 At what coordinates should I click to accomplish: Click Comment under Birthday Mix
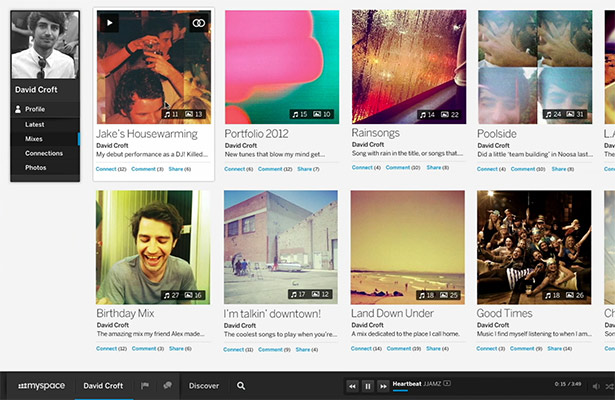pyautogui.click(x=144, y=348)
